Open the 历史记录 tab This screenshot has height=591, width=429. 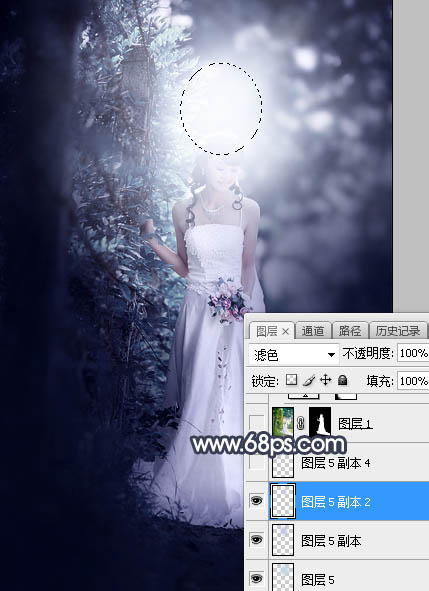[398, 331]
